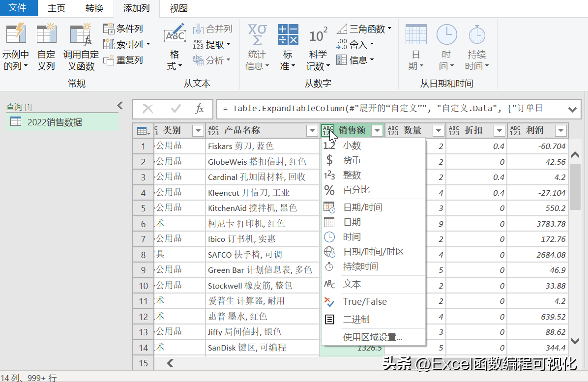Open the 示例中的列 column-from-examples tool
Image resolution: width=588 pixels, height=382 pixels.
point(15,47)
